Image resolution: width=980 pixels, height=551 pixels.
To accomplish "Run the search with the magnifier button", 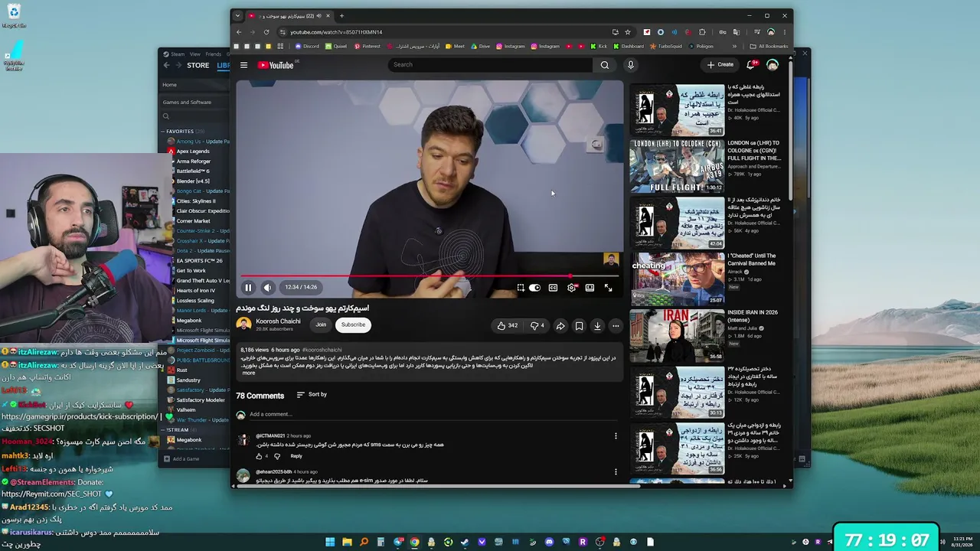I will 605,65.
